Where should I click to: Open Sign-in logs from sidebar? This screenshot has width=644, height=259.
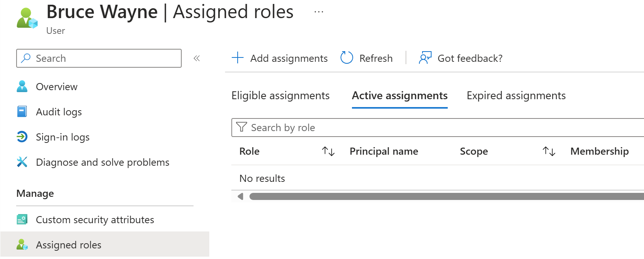[x=63, y=137]
